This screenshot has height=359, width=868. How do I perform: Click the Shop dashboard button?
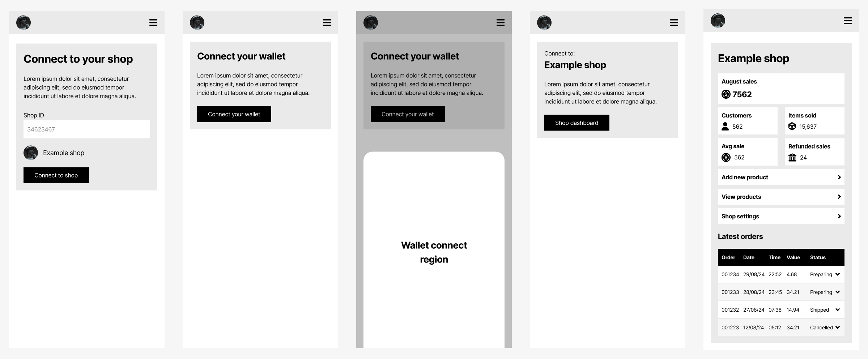pyautogui.click(x=577, y=123)
